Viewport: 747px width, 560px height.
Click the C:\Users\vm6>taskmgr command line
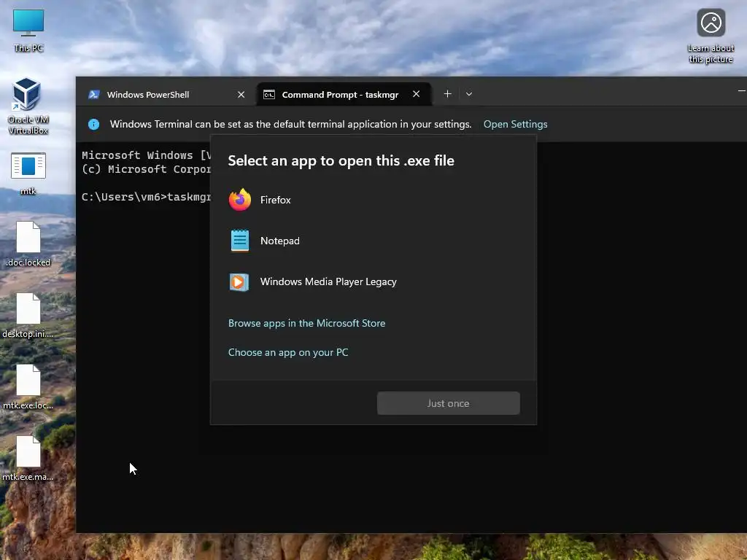[146, 197]
